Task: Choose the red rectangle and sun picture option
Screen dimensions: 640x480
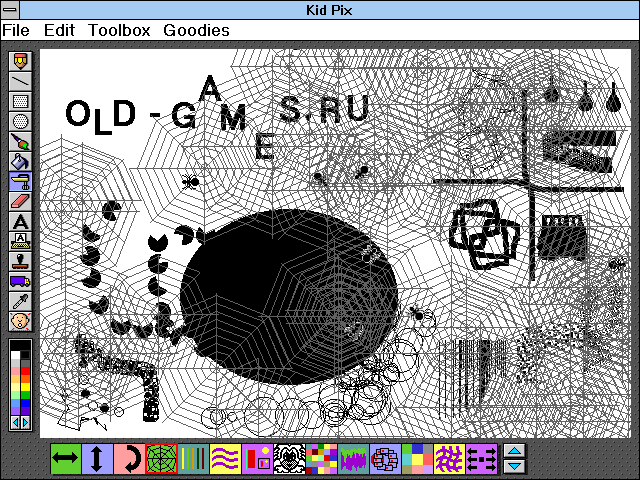Action: (257, 459)
